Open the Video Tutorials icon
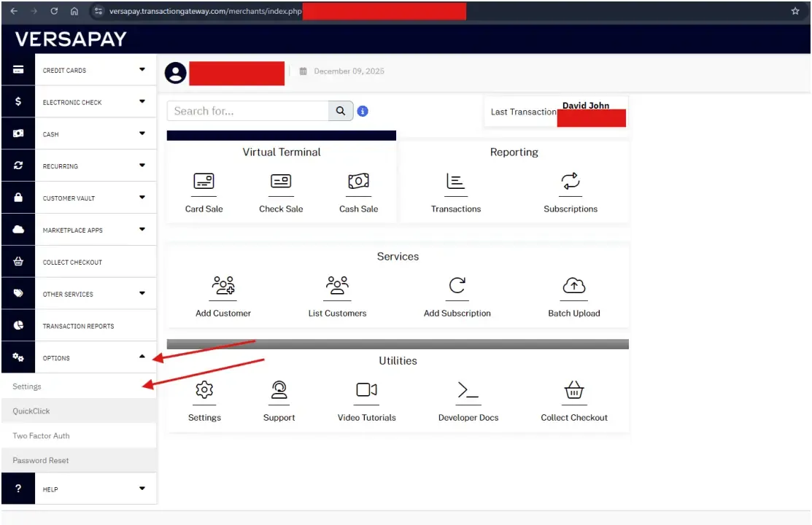Image resolution: width=812 pixels, height=525 pixels. (x=366, y=391)
